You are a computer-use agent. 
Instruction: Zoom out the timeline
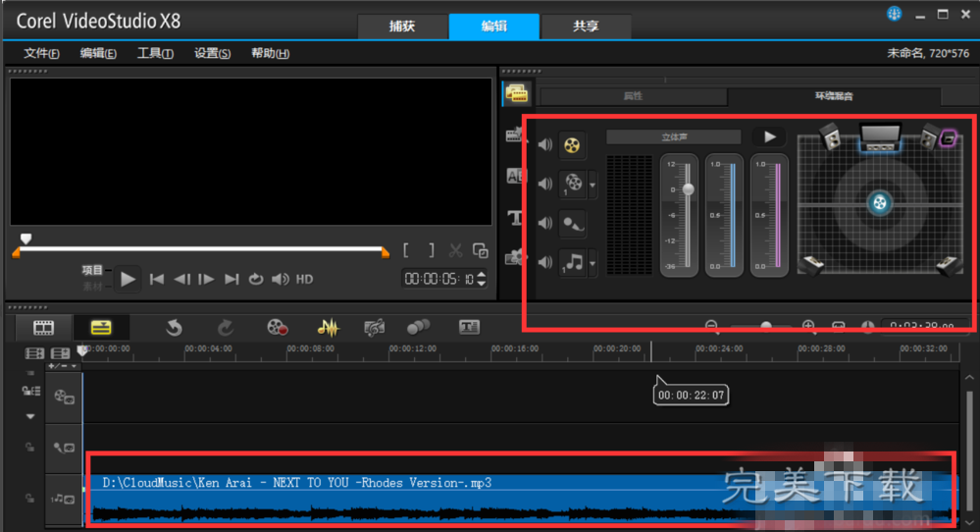click(x=711, y=326)
